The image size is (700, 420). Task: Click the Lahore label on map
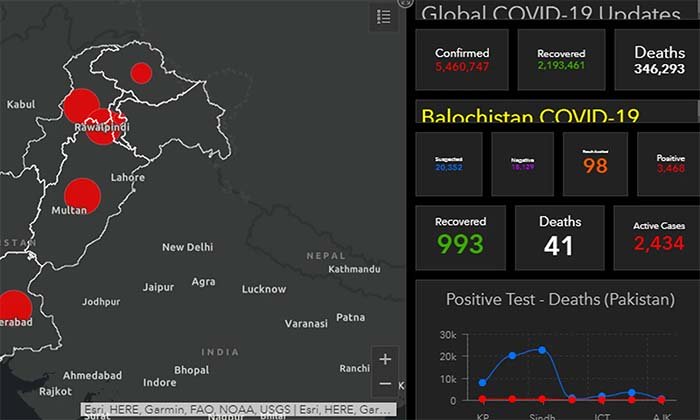point(128,177)
